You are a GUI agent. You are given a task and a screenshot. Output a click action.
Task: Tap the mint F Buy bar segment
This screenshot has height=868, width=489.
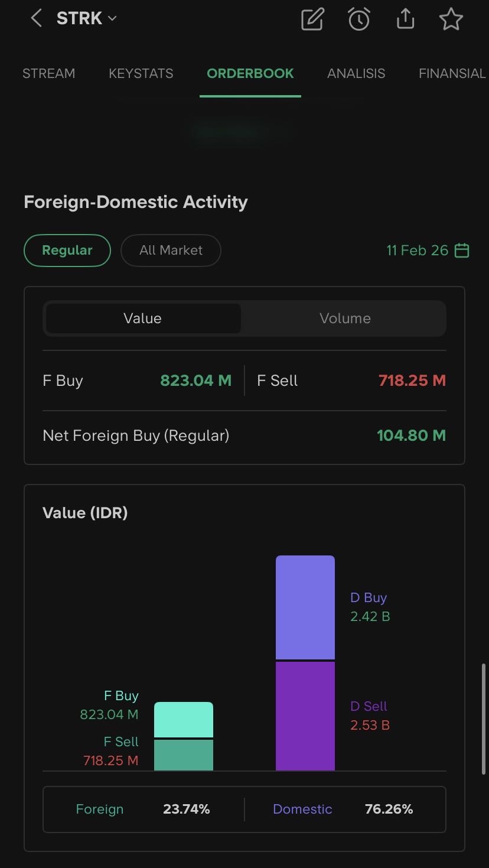click(x=183, y=720)
